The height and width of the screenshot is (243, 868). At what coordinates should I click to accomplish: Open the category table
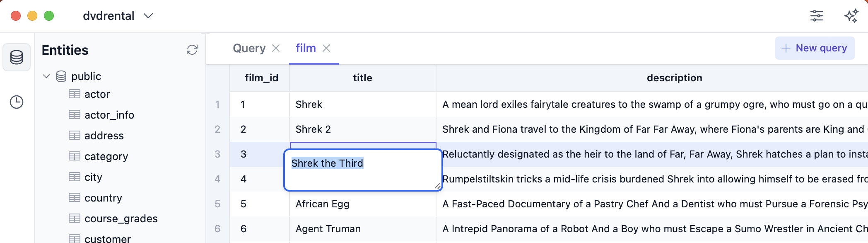click(x=106, y=156)
